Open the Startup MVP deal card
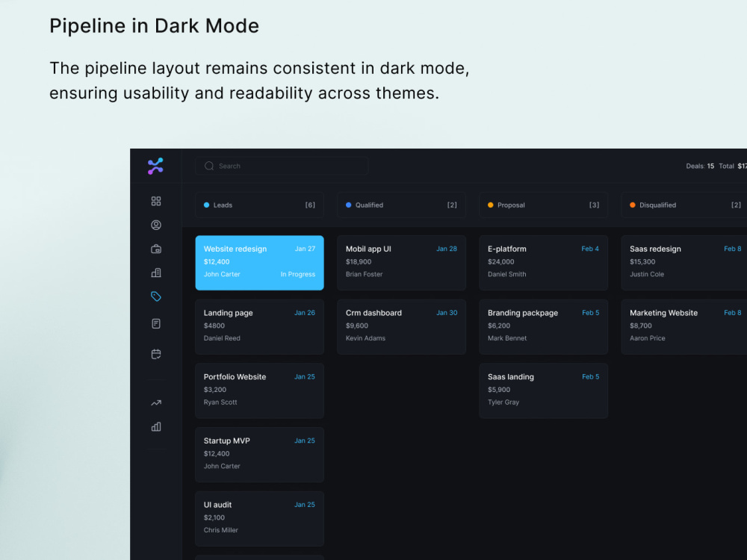This screenshot has height=560, width=747. (x=260, y=455)
